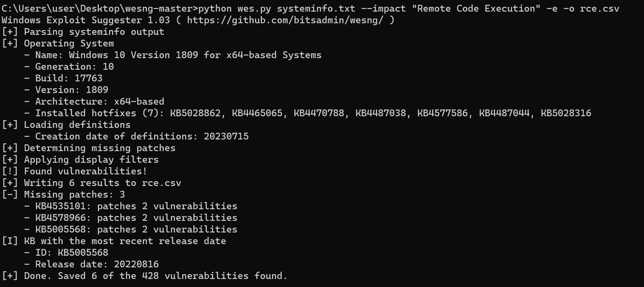Click the definitions creation date 20230715

(226, 136)
